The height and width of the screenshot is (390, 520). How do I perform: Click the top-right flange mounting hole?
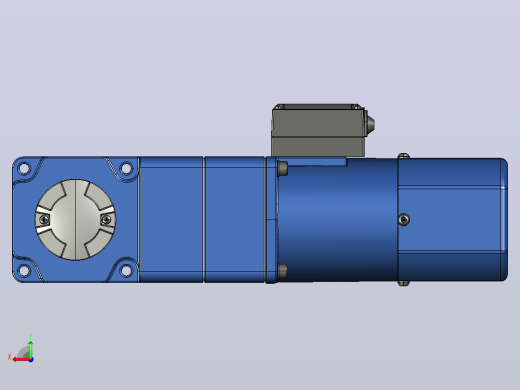[126, 168]
